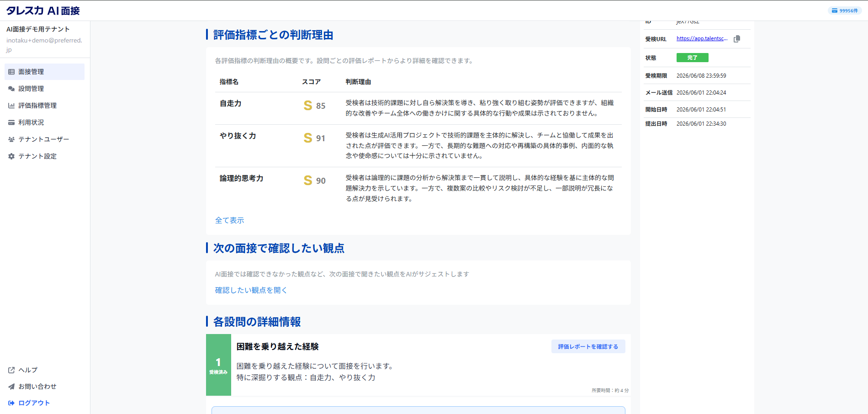Open 設問管理 menu item
The image size is (868, 414).
click(x=44, y=89)
